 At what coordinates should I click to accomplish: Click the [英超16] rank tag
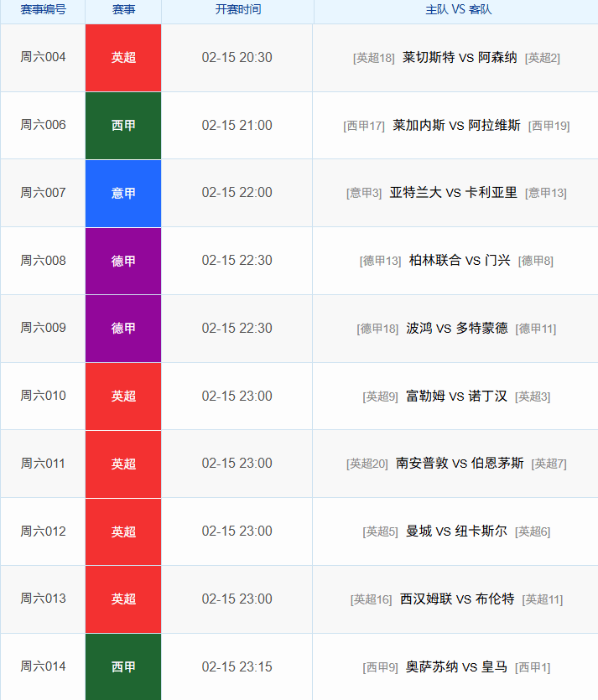point(371,599)
